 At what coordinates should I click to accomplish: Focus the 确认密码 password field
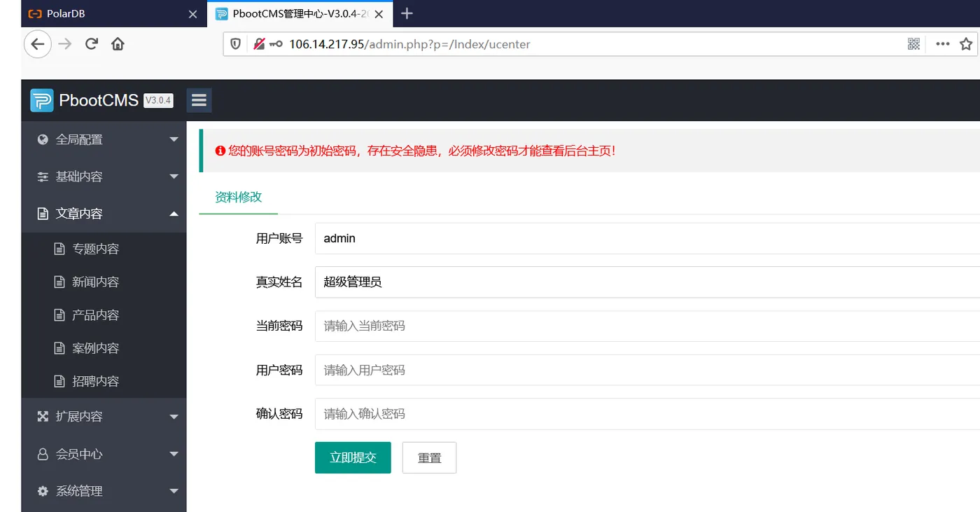pyautogui.click(x=647, y=414)
